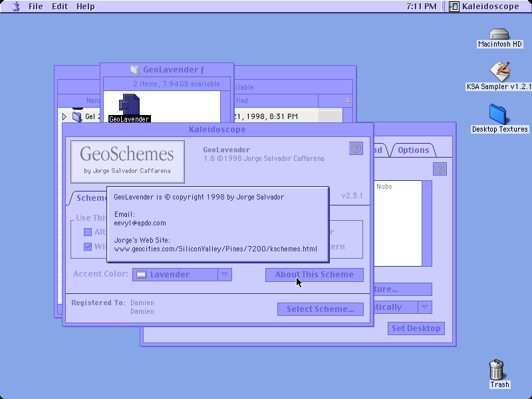This screenshot has height=399, width=532.
Task: Click the folder icon in the GeoLavender ƒ title bar
Action: tap(135, 70)
